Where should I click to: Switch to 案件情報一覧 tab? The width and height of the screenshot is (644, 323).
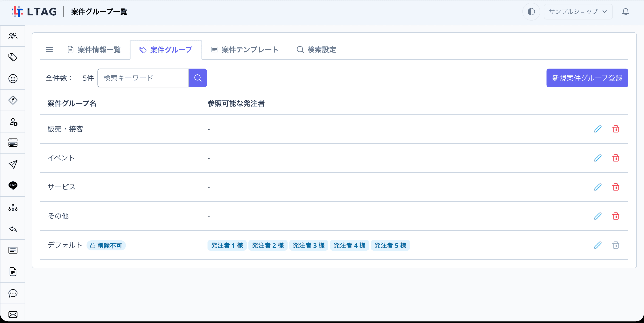(94, 50)
